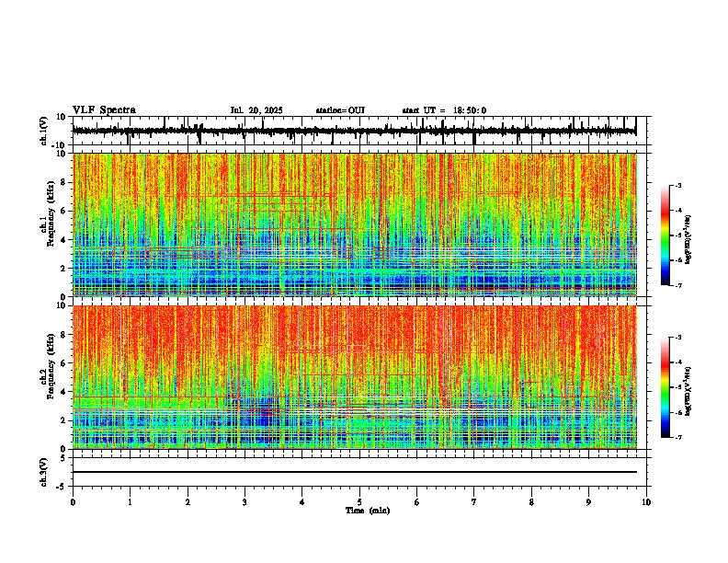
Task: Click the ch.1 color scale bar
Action: click(x=665, y=236)
